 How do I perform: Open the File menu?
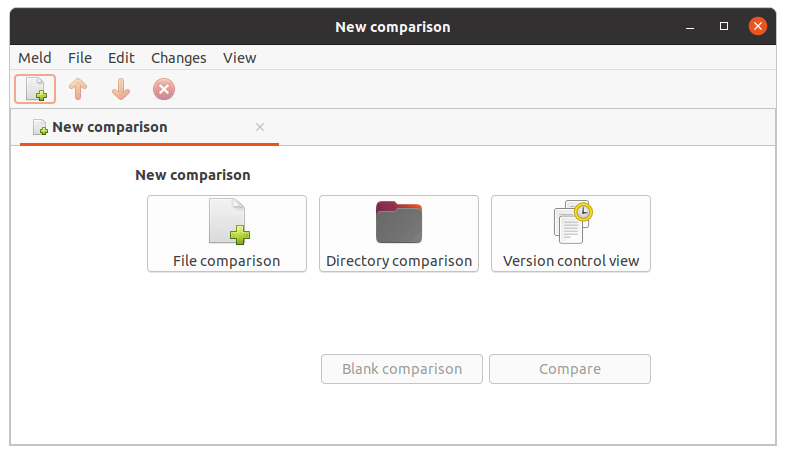[80, 58]
